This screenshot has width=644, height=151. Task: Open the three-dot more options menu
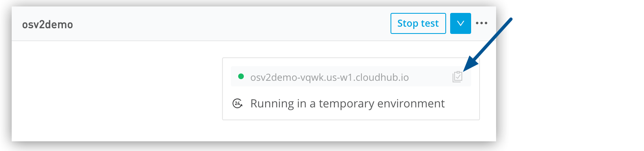(x=482, y=23)
